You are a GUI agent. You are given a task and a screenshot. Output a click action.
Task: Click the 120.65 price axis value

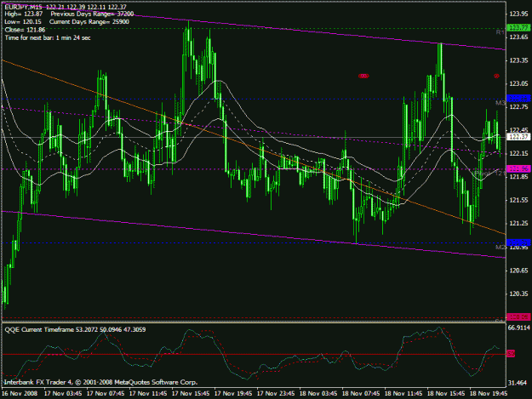click(518, 271)
